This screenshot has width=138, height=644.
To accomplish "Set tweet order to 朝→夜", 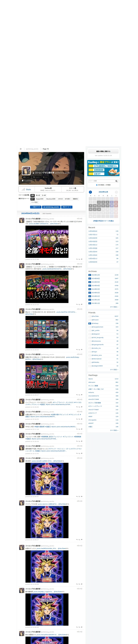I will (x=38, y=195).
